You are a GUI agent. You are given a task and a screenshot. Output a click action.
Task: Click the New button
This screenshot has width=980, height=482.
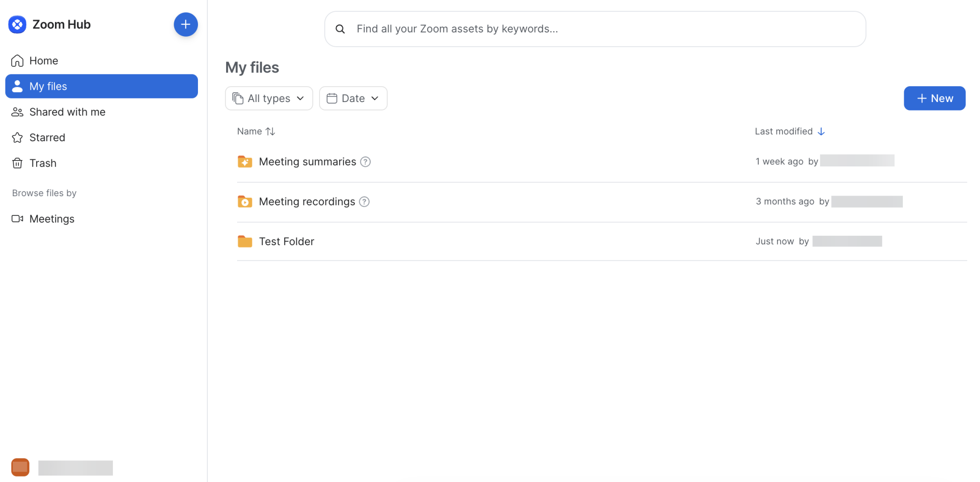(934, 99)
